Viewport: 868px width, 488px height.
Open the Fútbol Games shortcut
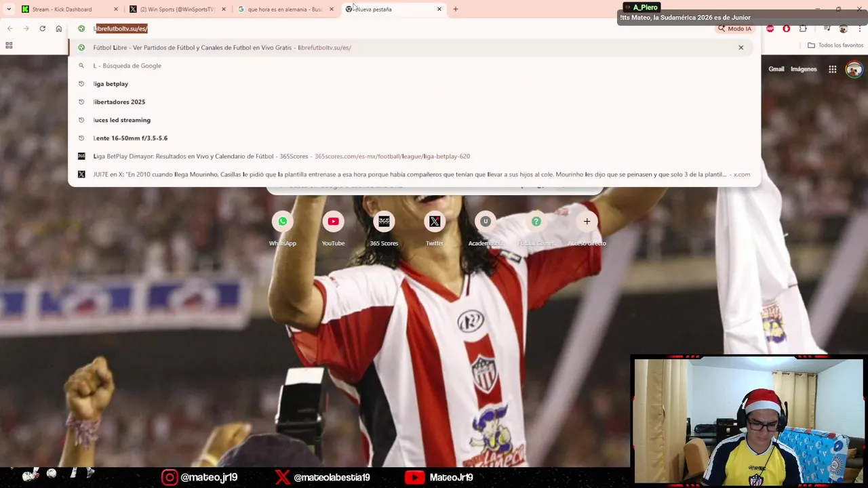[536, 229]
